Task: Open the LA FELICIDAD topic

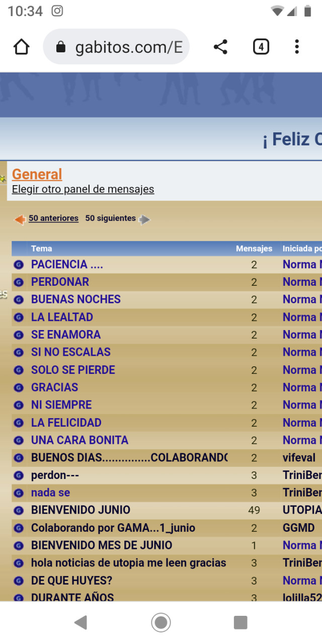Action: click(x=66, y=423)
